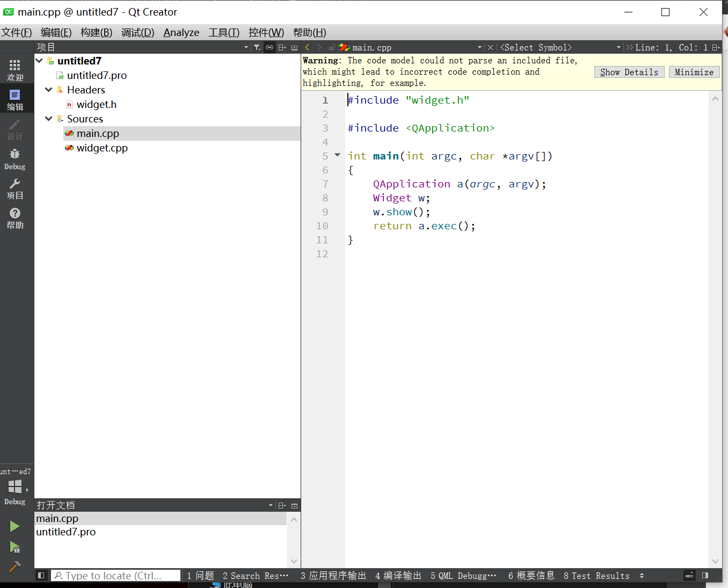
Task: Open the 控件(W) menu
Action: pyautogui.click(x=266, y=32)
